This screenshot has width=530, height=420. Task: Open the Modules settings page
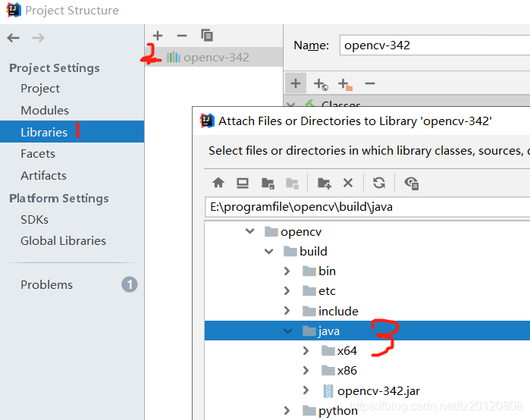click(45, 111)
